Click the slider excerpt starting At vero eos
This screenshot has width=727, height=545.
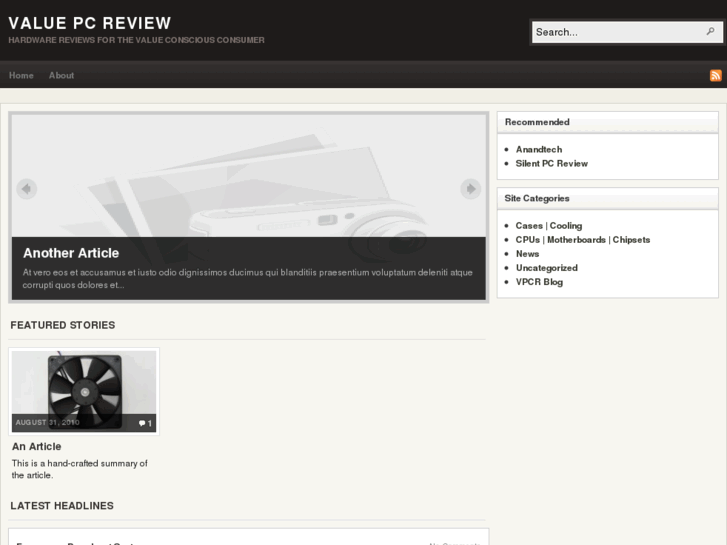point(248,278)
